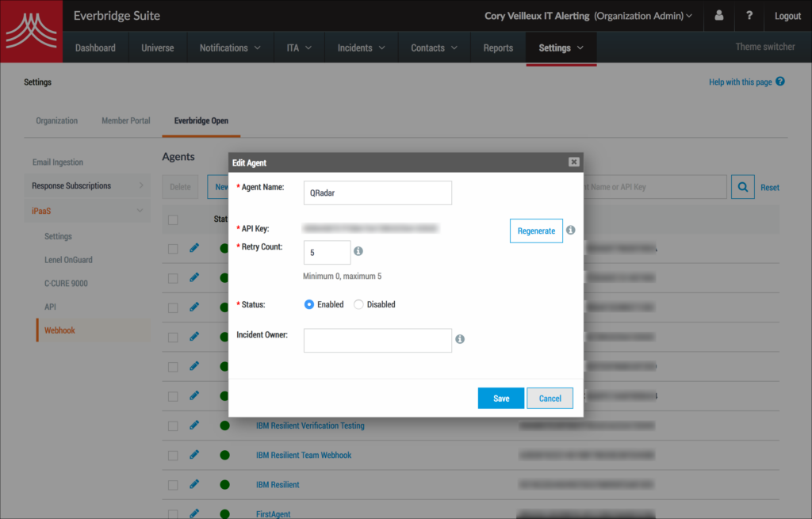The image size is (812, 519).
Task: Select the Enabled status radio button
Action: click(308, 304)
